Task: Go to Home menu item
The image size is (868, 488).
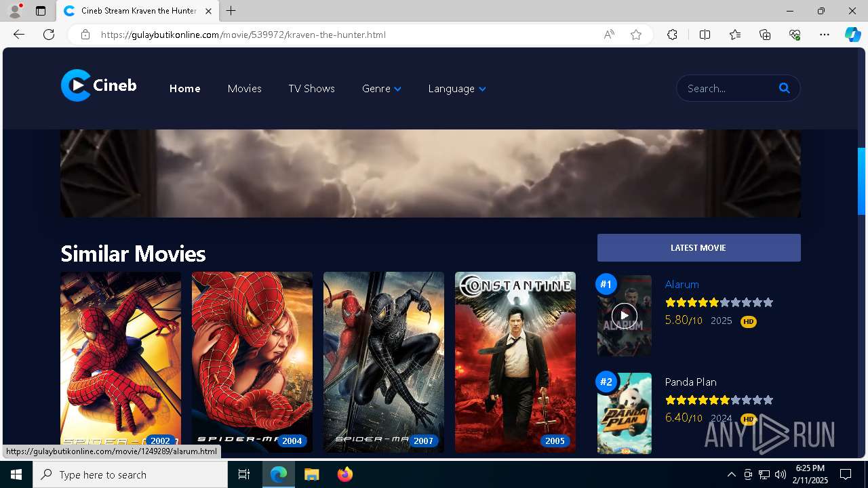Action: (x=185, y=89)
